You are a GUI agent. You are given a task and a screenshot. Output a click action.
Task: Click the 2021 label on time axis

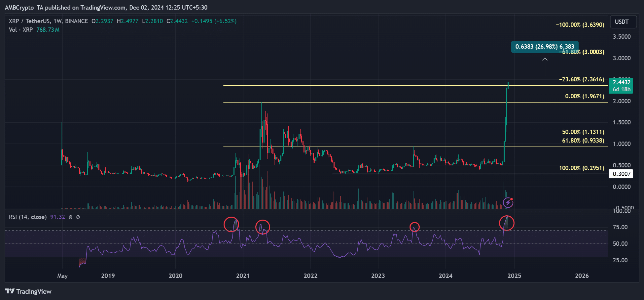[x=243, y=276]
